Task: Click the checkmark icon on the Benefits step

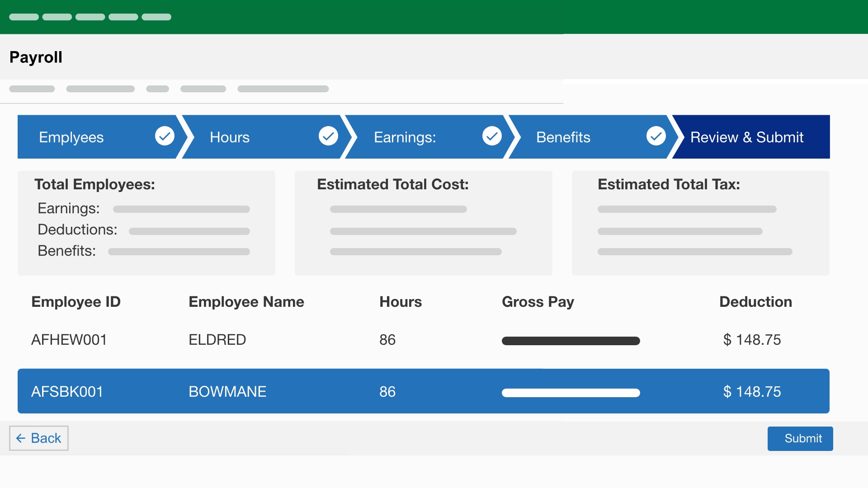Action: tap(656, 136)
